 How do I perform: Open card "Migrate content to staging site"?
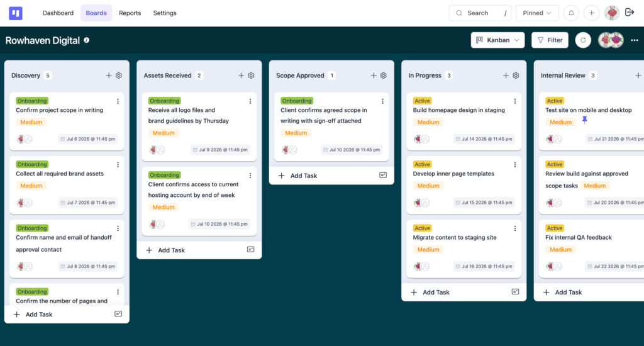point(455,238)
